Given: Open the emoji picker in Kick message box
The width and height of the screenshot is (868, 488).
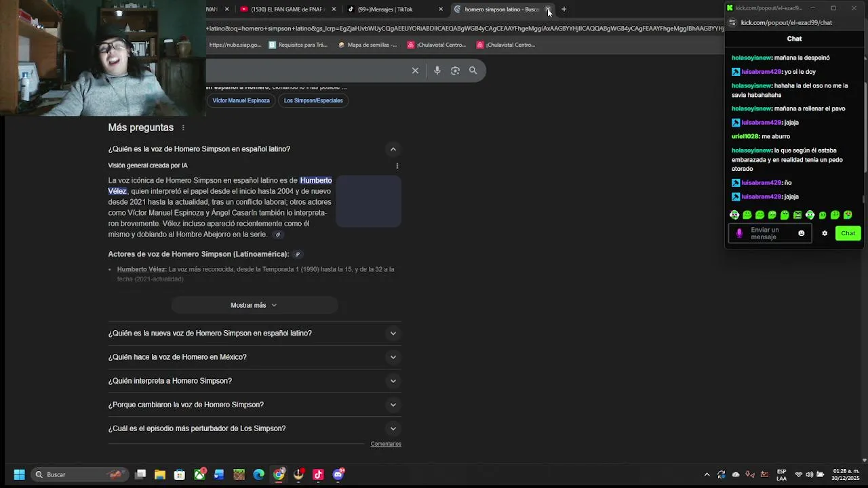Looking at the screenshot, I should [802, 233].
